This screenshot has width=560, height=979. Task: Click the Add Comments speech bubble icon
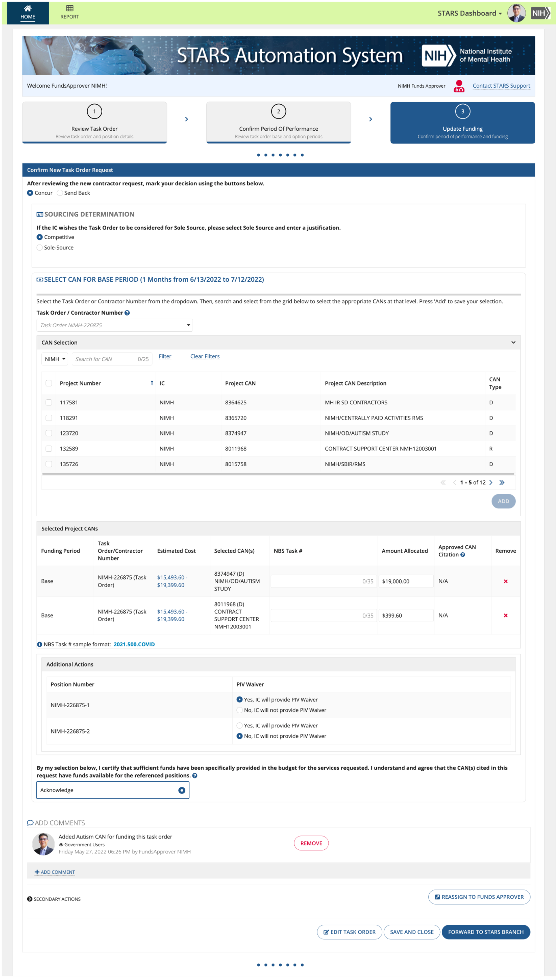coord(30,823)
